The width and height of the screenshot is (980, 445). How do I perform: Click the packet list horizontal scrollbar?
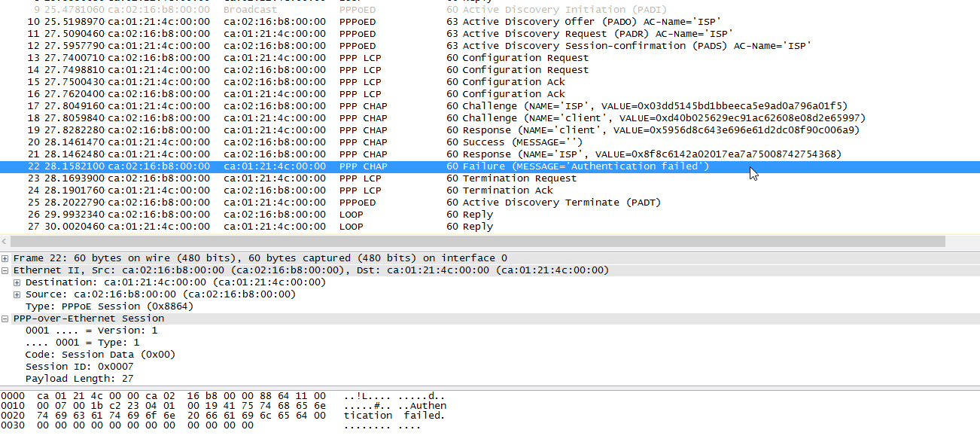tap(477, 242)
